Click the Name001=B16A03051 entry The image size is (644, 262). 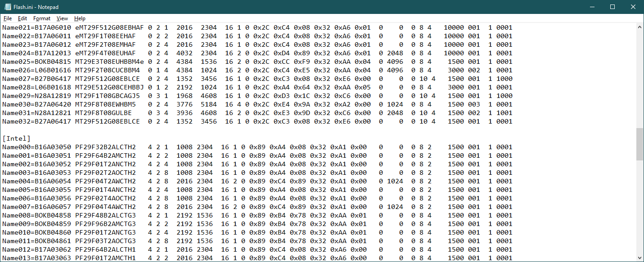(36, 155)
